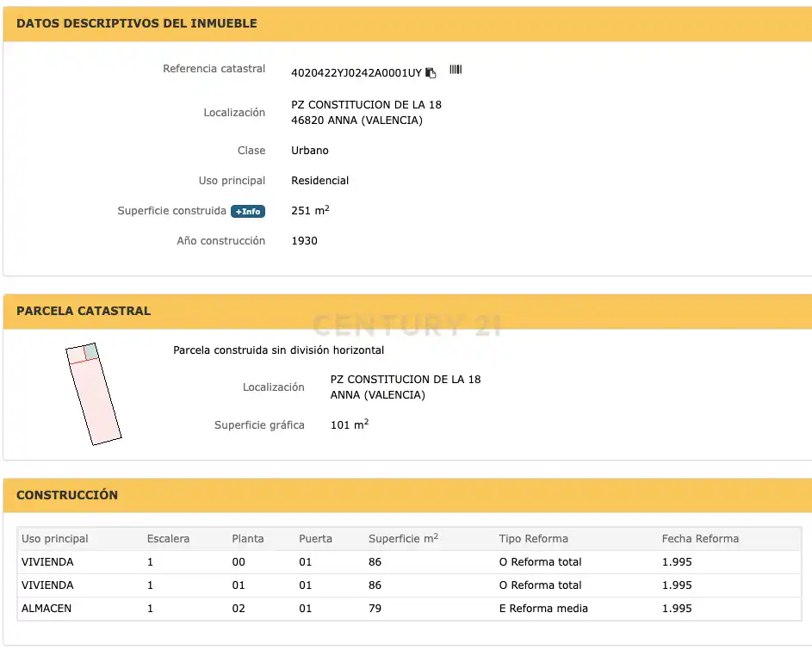Image resolution: width=812 pixels, height=650 pixels.
Task: Select the Puerta column header
Action: [x=315, y=539]
